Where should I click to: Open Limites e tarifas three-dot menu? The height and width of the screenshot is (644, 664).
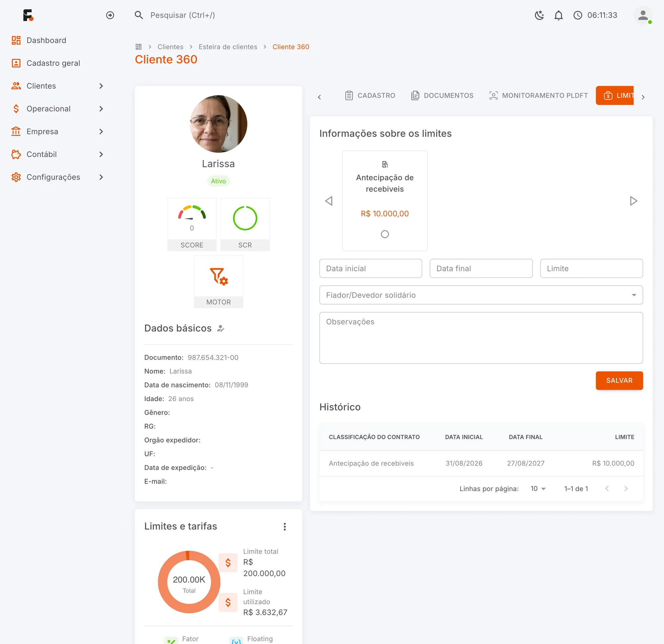[285, 526]
